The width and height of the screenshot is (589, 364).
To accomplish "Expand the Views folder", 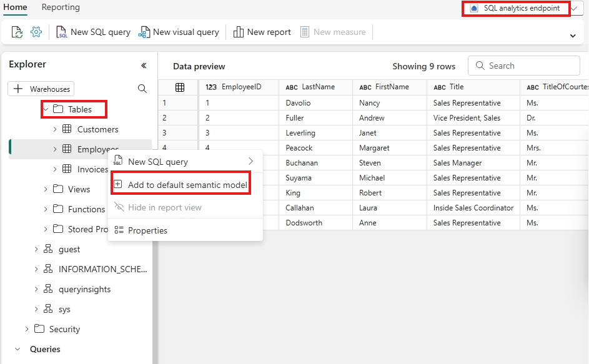I will point(46,189).
